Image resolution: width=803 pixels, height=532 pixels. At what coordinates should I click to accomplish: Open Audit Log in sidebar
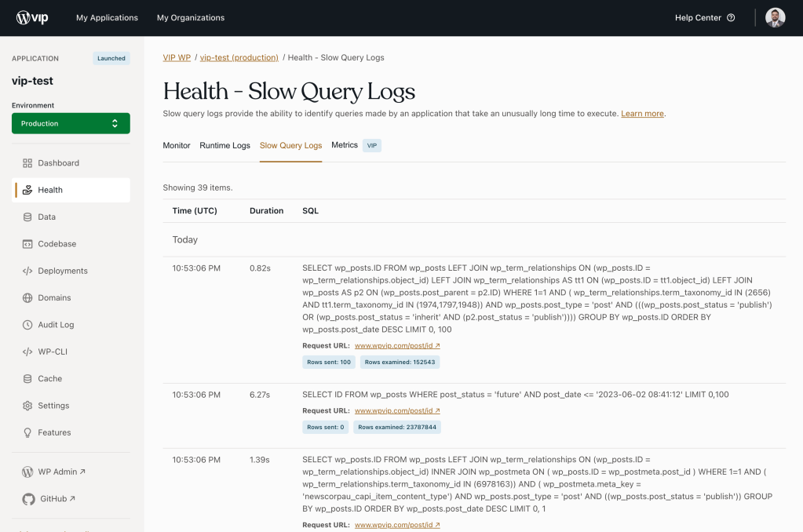[x=71, y=325]
